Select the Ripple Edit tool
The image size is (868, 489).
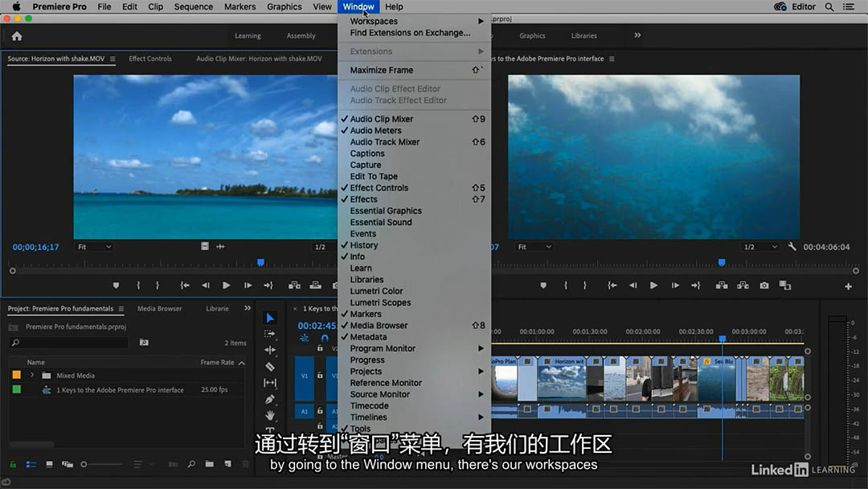[x=270, y=350]
